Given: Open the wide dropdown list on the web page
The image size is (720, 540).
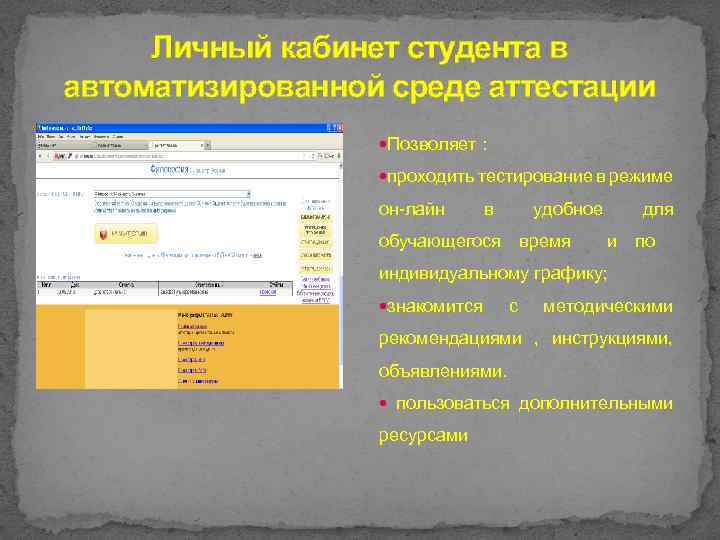Looking at the screenshot, I should pos(172,194).
